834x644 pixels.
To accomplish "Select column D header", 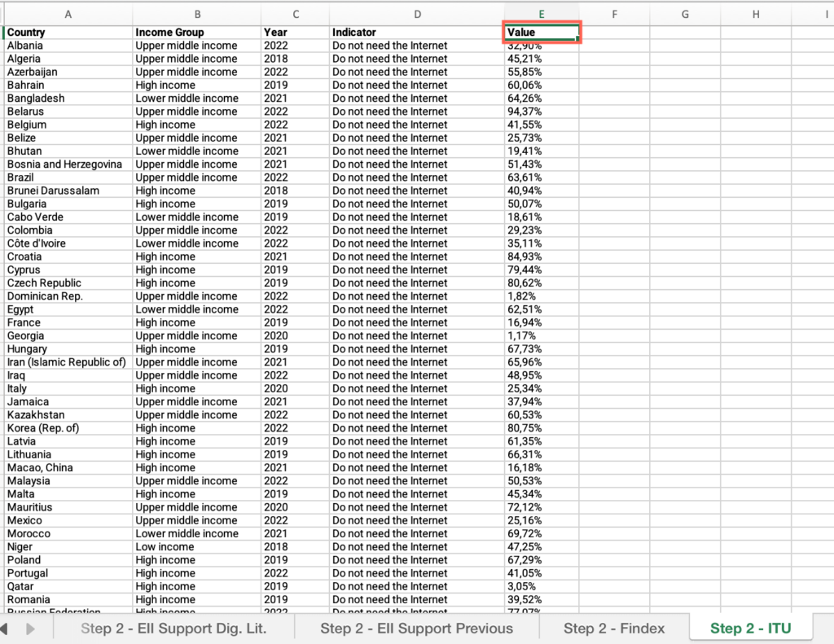I will tap(417, 15).
